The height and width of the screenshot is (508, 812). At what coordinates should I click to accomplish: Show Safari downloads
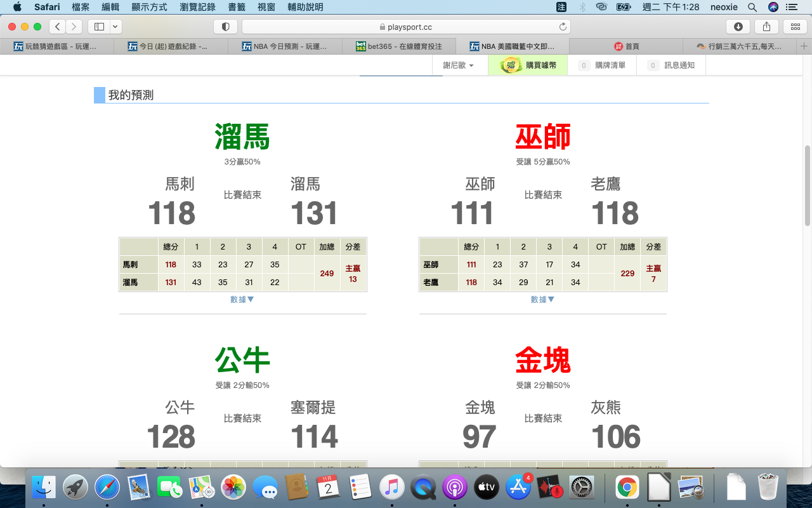point(738,27)
